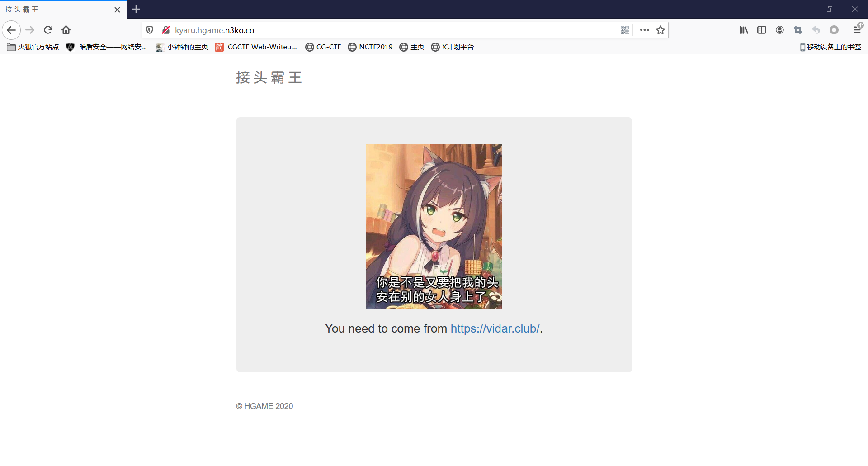Open NCTF2019 bookmark

pos(370,47)
